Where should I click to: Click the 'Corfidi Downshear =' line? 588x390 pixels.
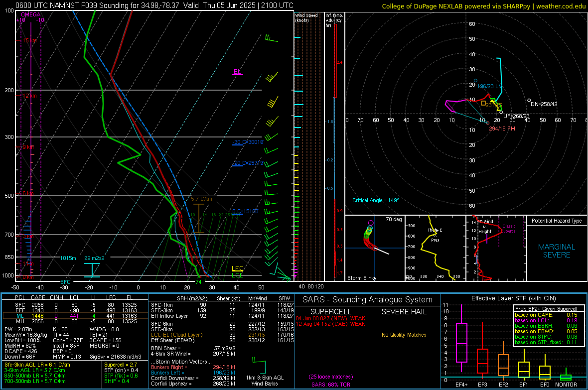[x=193, y=379]
